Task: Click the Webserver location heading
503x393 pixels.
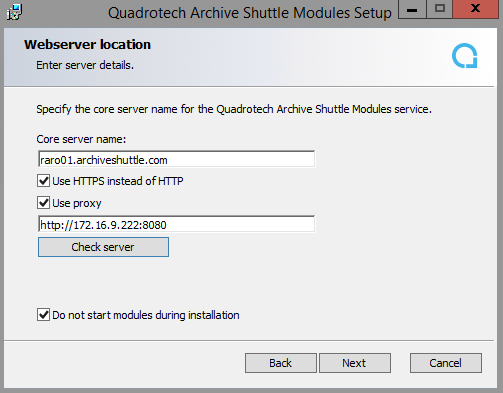Action: point(87,44)
